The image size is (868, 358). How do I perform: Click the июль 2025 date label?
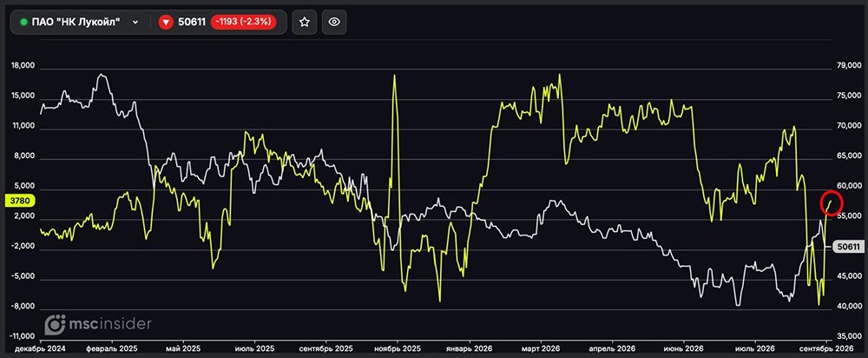pyautogui.click(x=254, y=348)
